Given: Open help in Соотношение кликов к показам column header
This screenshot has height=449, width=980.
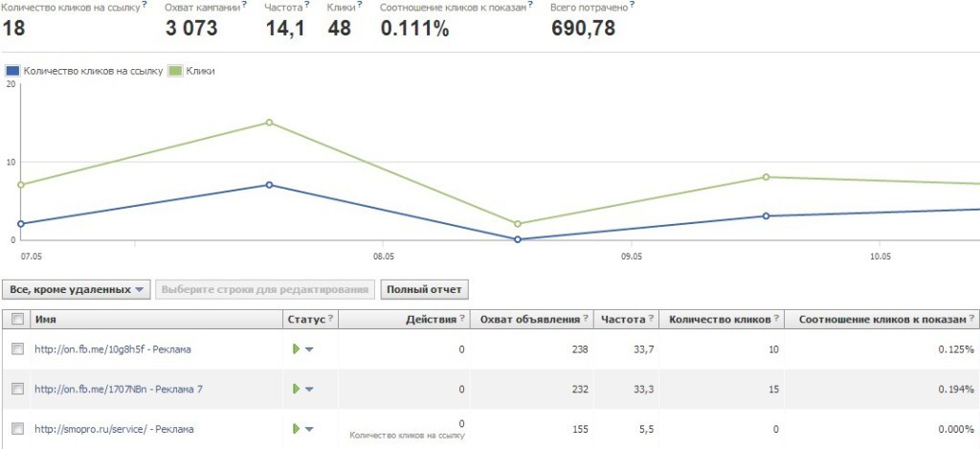Looking at the screenshot, I should click(972, 318).
